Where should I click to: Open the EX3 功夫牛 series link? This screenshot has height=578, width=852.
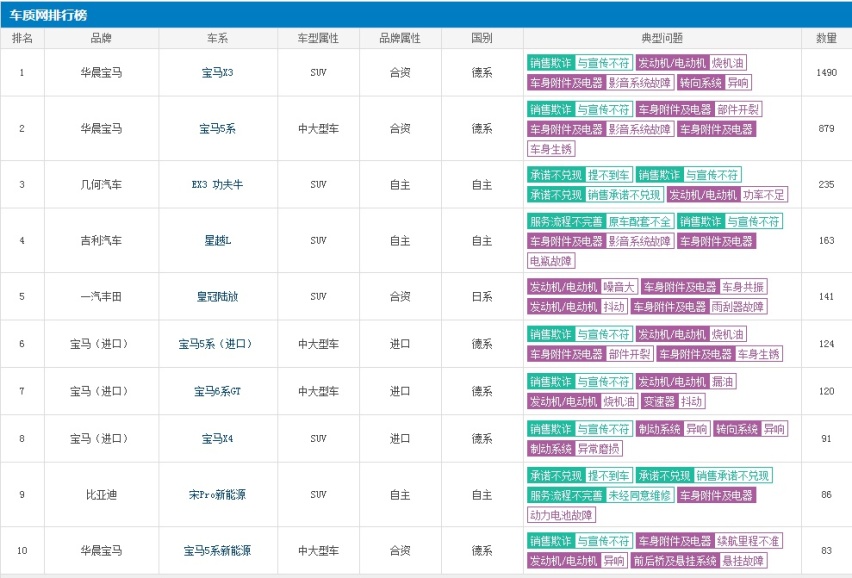(x=217, y=185)
